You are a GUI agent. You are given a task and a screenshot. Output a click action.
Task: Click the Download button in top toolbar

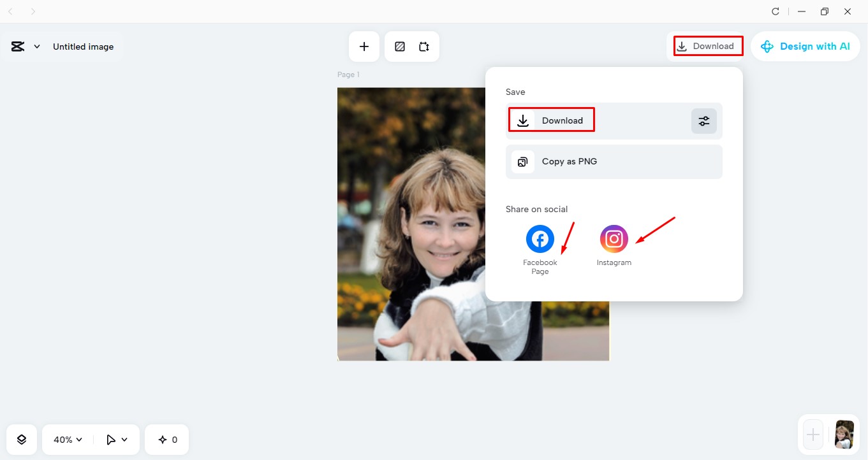click(707, 45)
